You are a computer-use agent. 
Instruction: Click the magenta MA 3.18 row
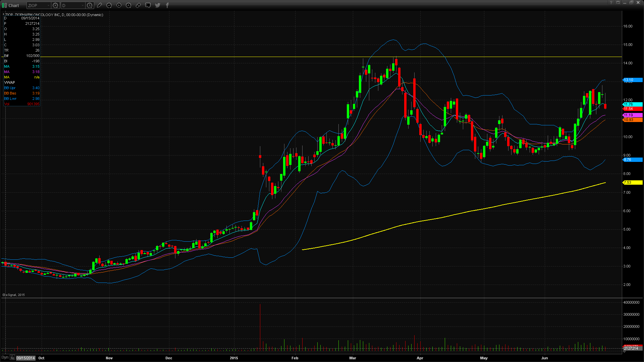22,72
